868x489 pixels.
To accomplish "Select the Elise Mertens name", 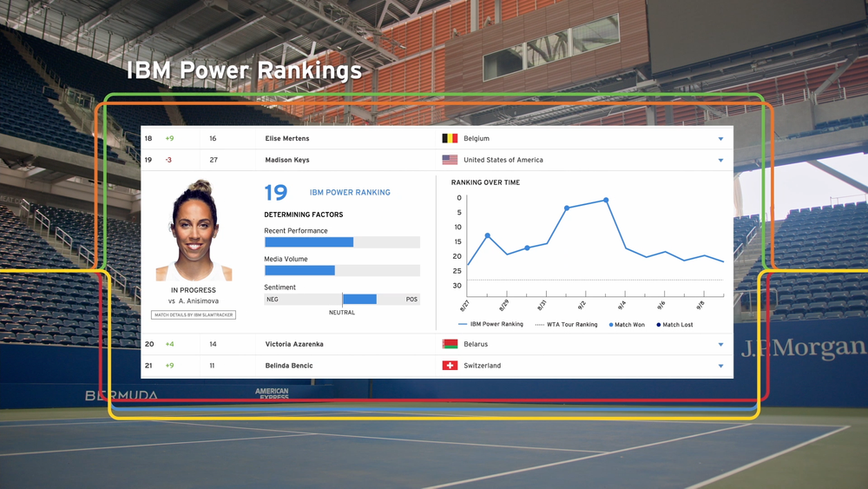I will 286,138.
